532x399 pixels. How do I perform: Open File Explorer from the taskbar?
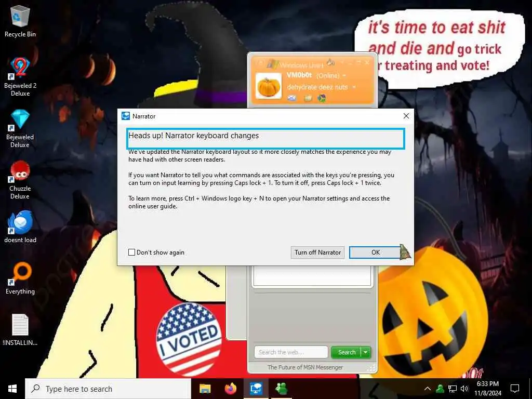pos(205,389)
